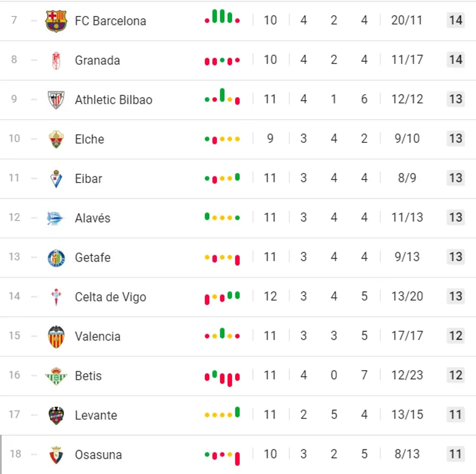Viewport: 476px width, 474px height.
Task: Open the Celta de Vigo team link
Action: pyautogui.click(x=111, y=297)
